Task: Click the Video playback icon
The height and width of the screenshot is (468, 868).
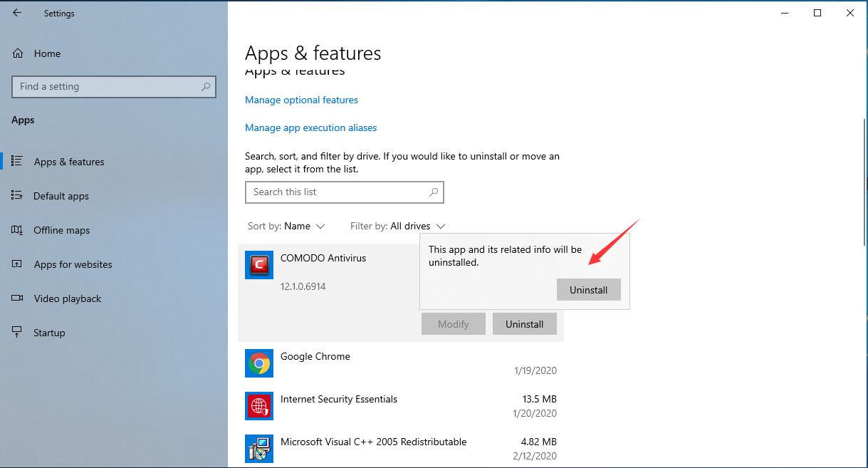Action: (x=18, y=298)
